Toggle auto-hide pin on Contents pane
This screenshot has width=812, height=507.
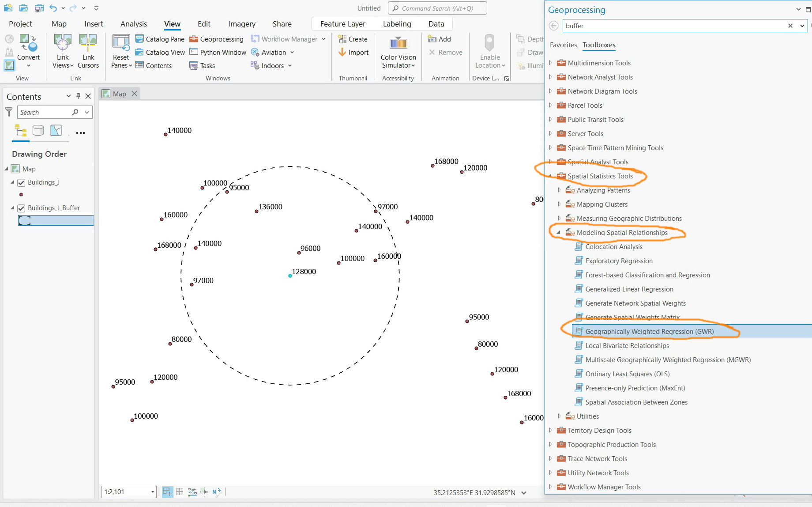coord(78,96)
